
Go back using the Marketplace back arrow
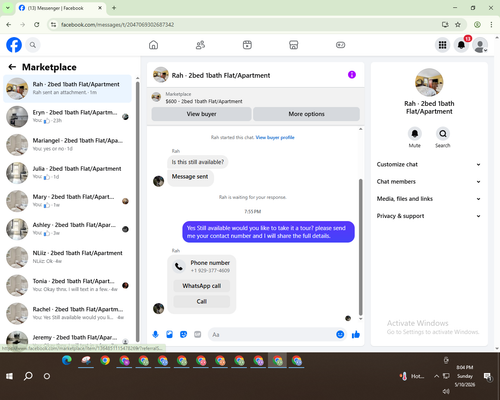coord(12,67)
